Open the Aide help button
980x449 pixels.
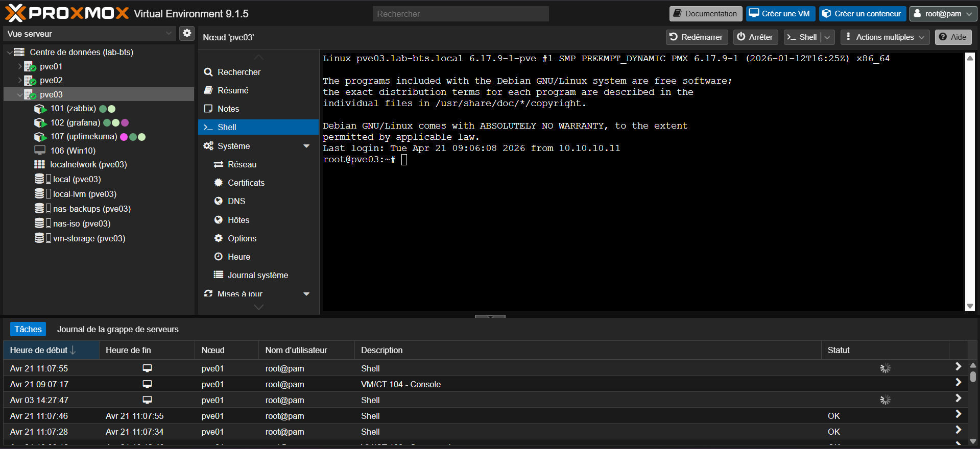coord(953,37)
